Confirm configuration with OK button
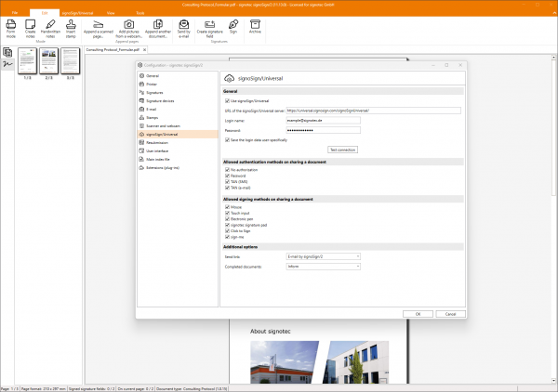 coord(418,314)
